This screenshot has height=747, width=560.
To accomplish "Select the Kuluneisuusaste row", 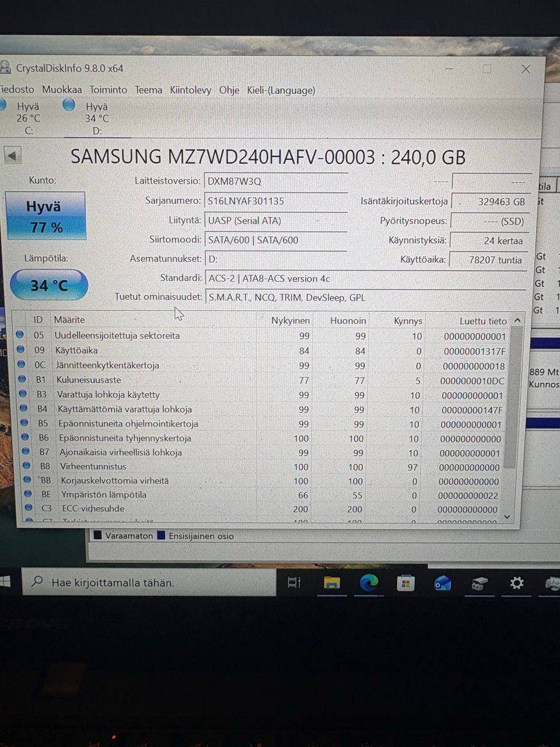I will point(261,380).
